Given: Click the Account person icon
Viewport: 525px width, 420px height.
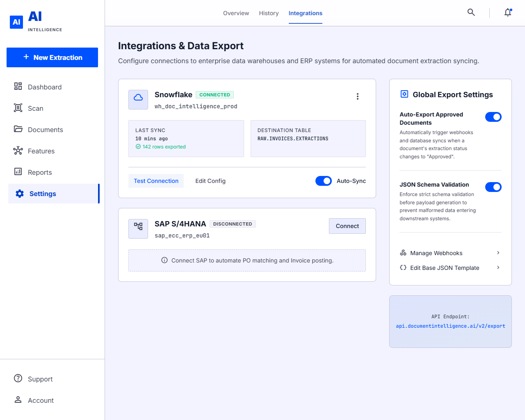Looking at the screenshot, I should pyautogui.click(x=18, y=399).
